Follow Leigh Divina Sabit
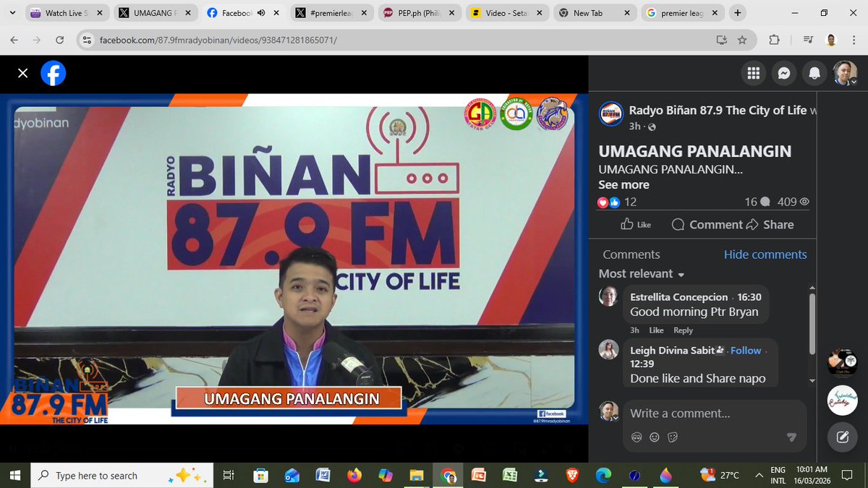This screenshot has width=868, height=488. (746, 351)
